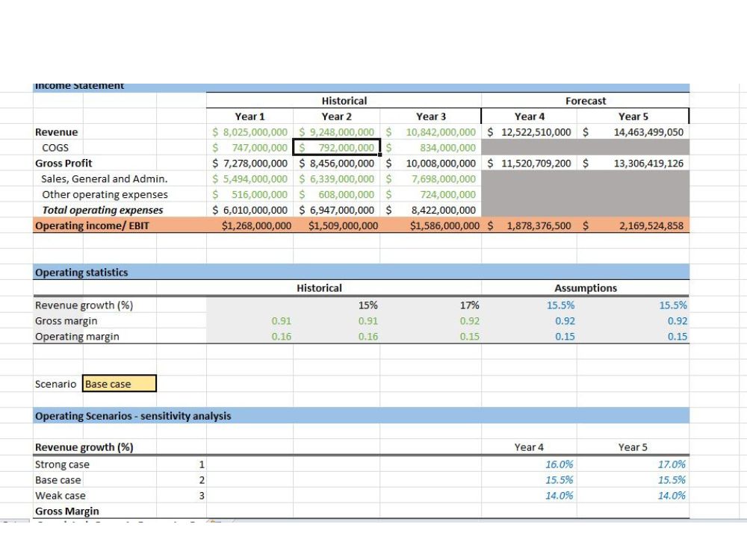Select the Sales, General and Admin. label

tap(105, 179)
